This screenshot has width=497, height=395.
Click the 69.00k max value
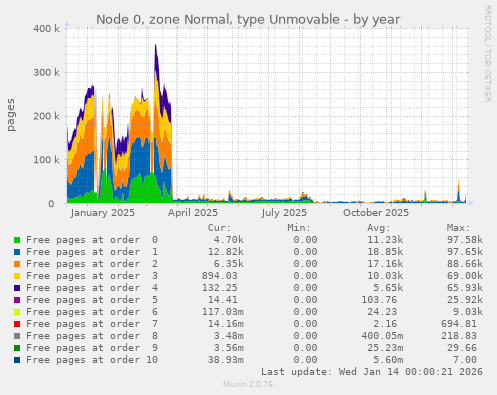coord(465,276)
